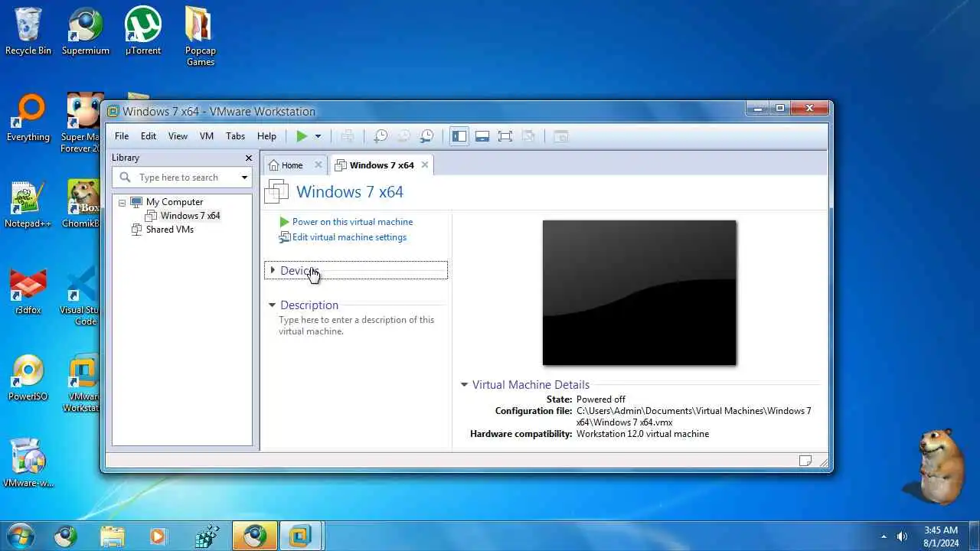The width and height of the screenshot is (980, 551).
Task: Toggle the thumbnail bar view icon
Action: [x=482, y=136]
